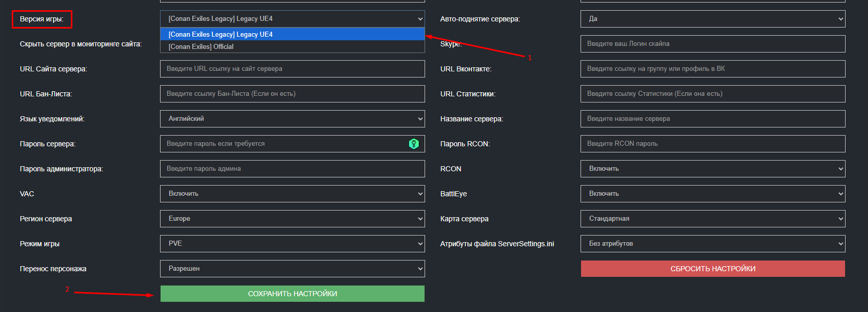This screenshot has width=868, height=312.
Task: Focus the Пароль RCON input field
Action: click(x=713, y=144)
